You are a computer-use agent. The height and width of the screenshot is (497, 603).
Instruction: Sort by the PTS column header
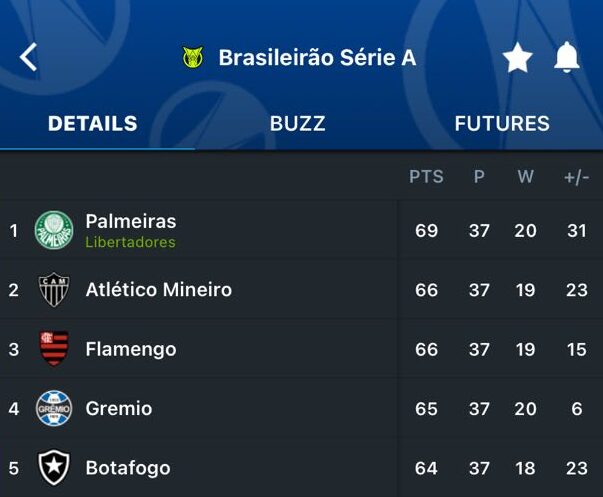426,177
